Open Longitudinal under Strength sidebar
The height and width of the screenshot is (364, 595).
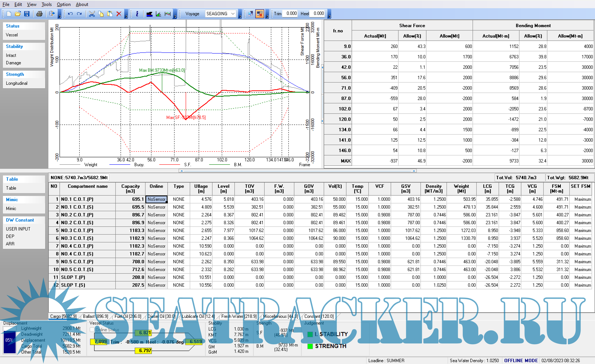pyautogui.click(x=17, y=83)
